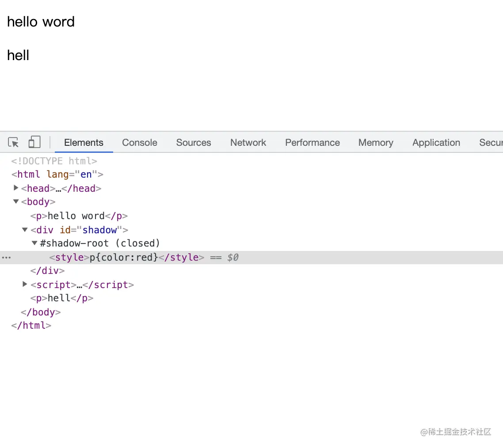The height and width of the screenshot is (448, 503).
Task: Collapse the body element arrow
Action: 16,202
